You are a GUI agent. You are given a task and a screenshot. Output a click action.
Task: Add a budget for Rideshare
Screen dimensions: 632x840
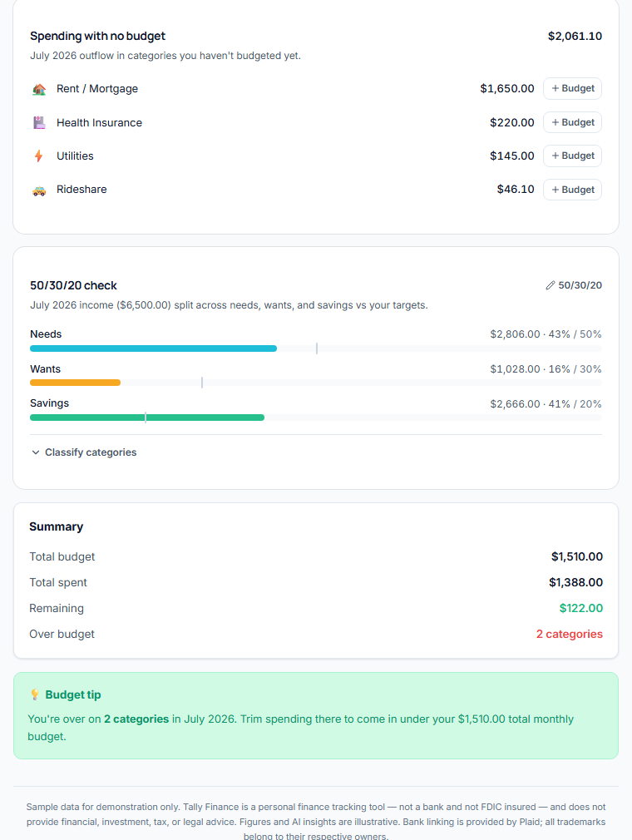(x=573, y=190)
